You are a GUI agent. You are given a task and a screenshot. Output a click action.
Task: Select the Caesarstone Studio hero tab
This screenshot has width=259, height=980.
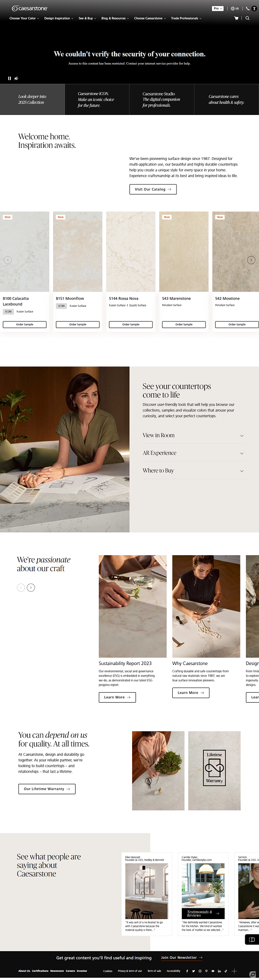point(161,99)
